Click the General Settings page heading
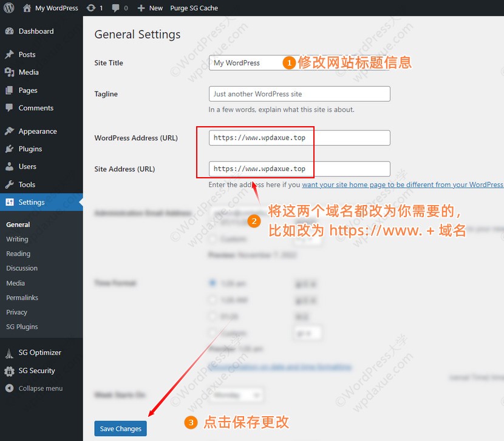This screenshot has height=441, width=504. [x=137, y=35]
